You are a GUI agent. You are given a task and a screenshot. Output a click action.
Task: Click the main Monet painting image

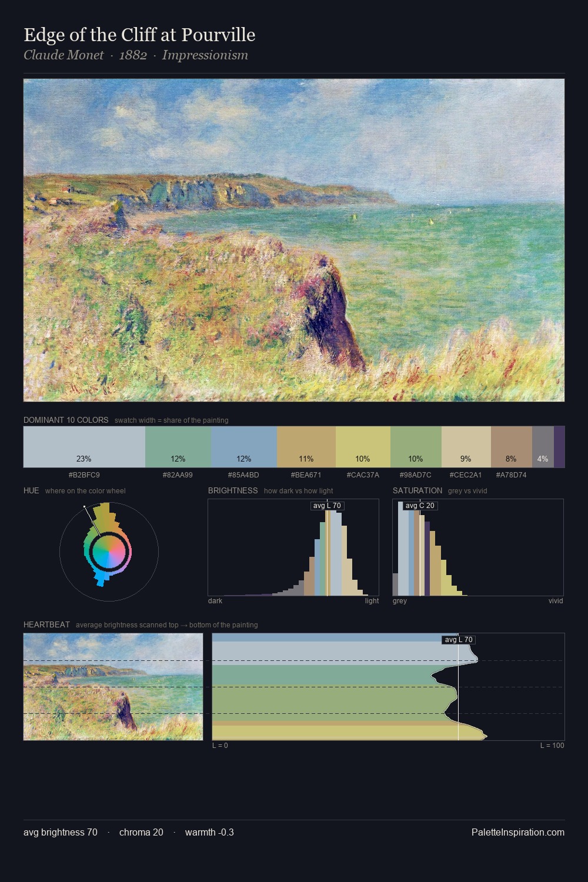[294, 240]
